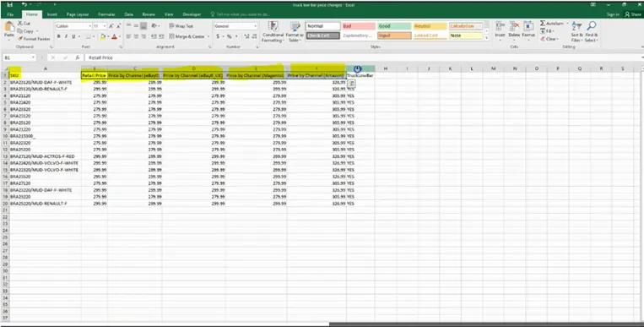
Task: Switch to the Formulas tab
Action: [x=107, y=14]
